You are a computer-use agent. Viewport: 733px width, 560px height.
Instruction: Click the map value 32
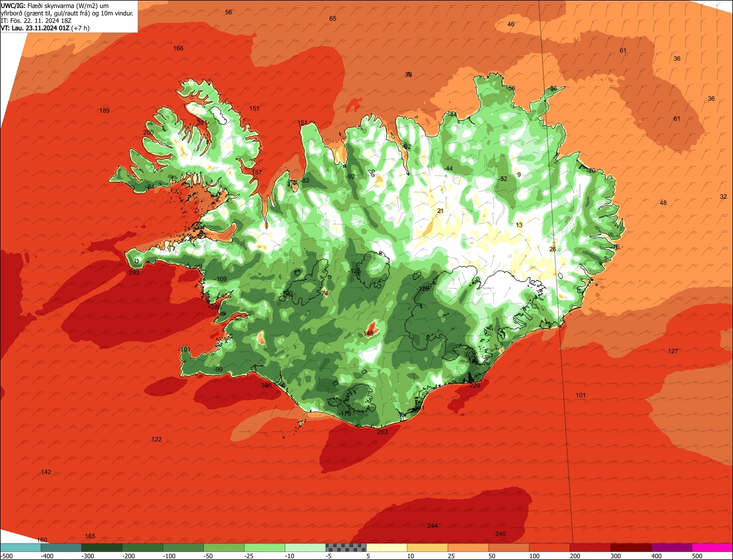[x=723, y=196]
